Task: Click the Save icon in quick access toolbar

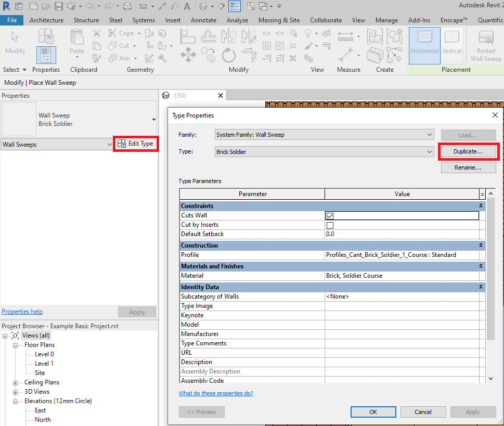Action: [x=58, y=6]
